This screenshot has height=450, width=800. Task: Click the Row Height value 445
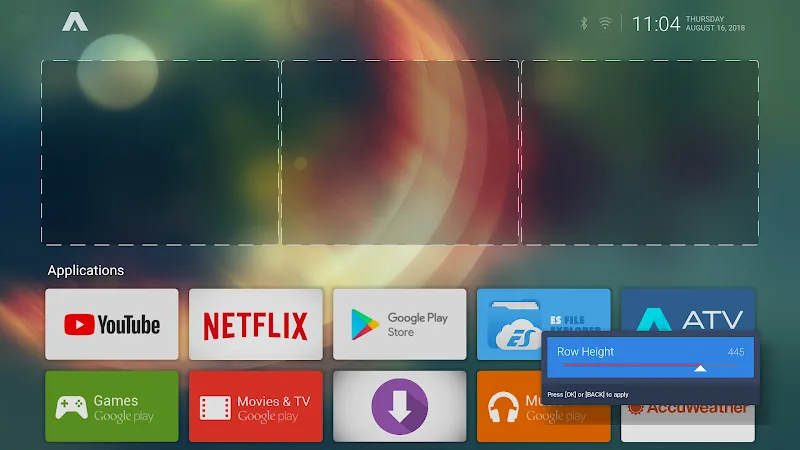736,352
